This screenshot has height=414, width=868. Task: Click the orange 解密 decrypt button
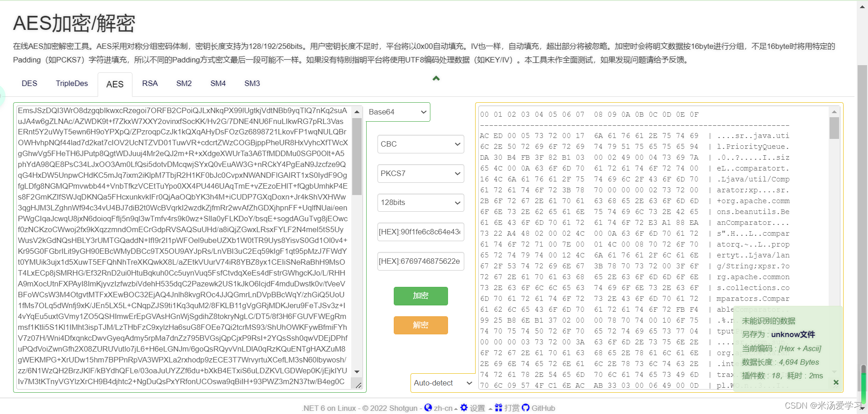tap(420, 325)
